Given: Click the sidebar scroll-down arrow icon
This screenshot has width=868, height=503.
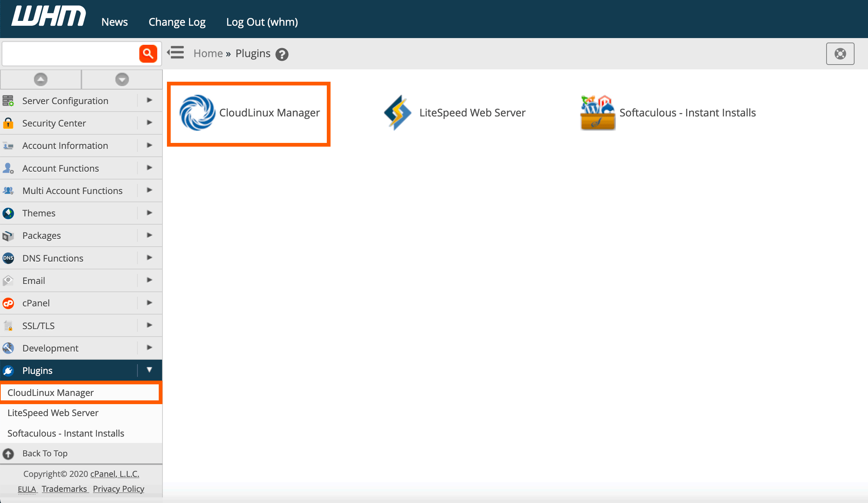Looking at the screenshot, I should tap(122, 79).
